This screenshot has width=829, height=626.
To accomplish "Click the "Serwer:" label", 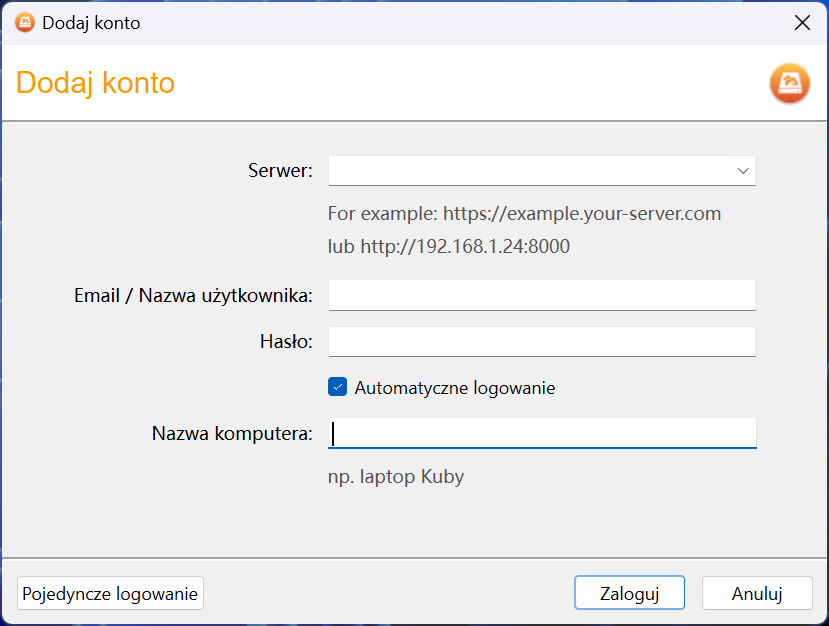I will point(280,171).
